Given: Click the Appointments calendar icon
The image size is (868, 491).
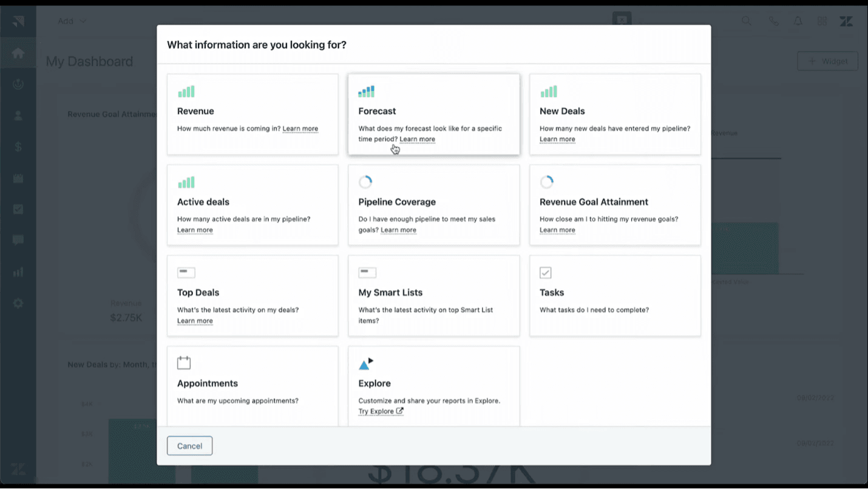Looking at the screenshot, I should pos(184,363).
